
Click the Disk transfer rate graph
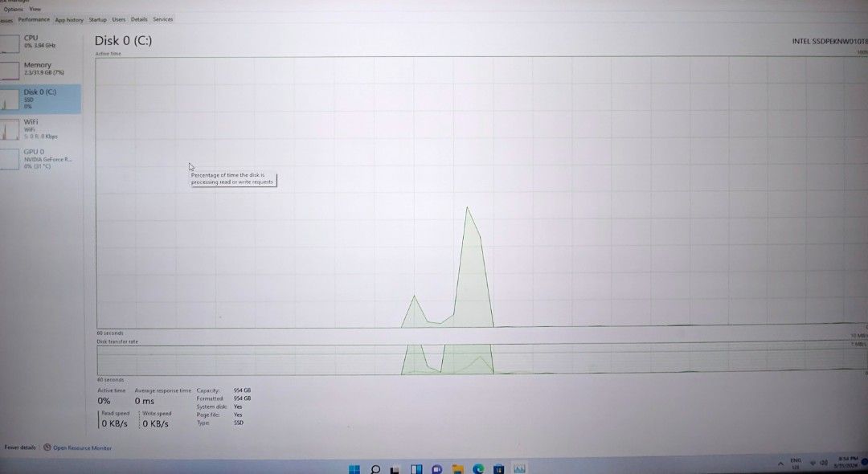point(481,360)
